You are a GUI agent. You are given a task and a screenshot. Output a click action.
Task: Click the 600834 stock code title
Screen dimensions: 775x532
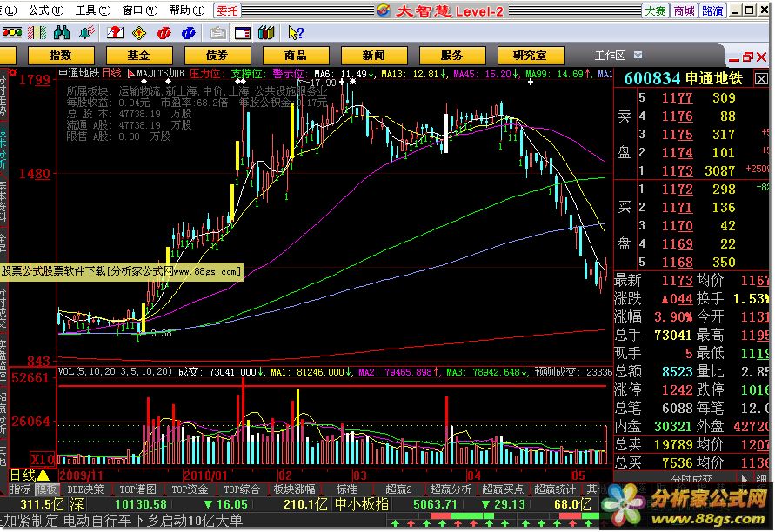652,78
